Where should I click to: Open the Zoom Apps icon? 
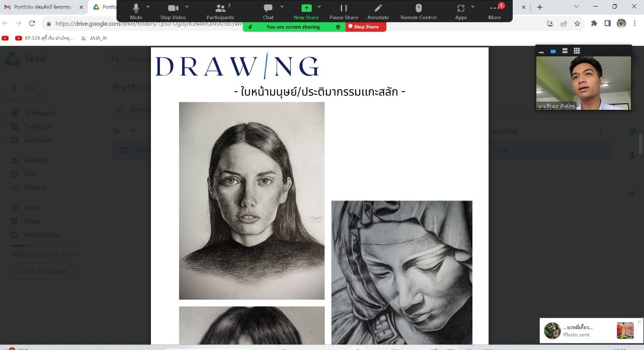[x=461, y=11]
